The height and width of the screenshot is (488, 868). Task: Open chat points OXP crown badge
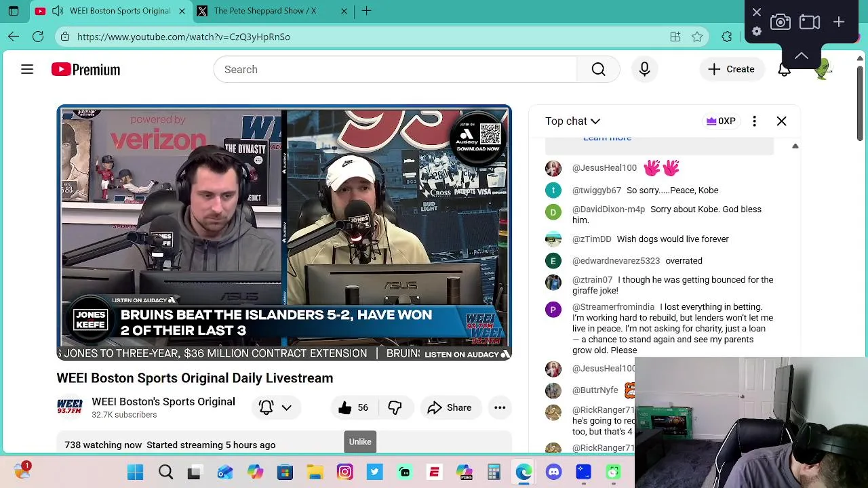(720, 121)
